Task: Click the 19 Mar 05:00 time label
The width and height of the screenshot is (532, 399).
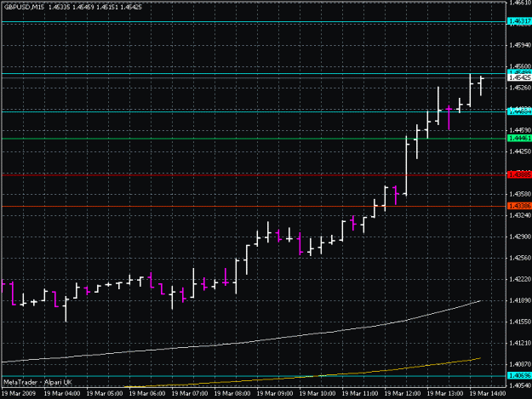Action: 105,394
